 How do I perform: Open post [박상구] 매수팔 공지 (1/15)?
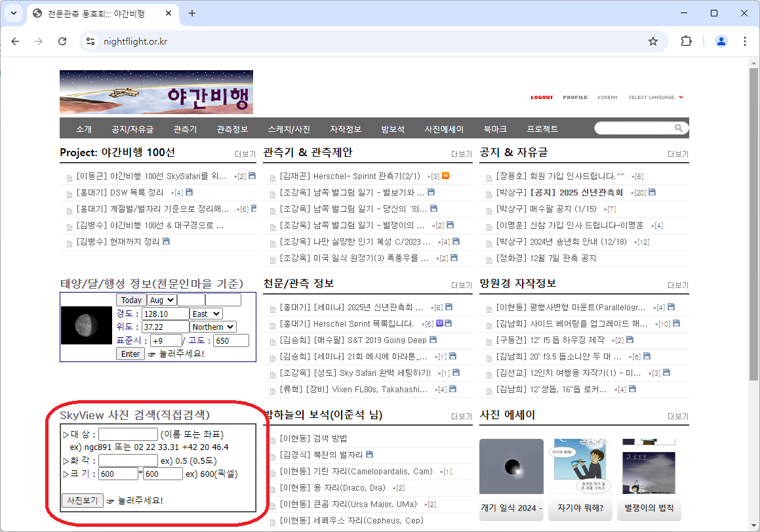(547, 209)
